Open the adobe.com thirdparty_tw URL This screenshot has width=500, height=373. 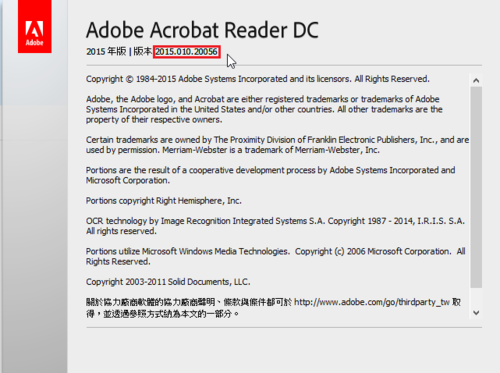(x=372, y=302)
